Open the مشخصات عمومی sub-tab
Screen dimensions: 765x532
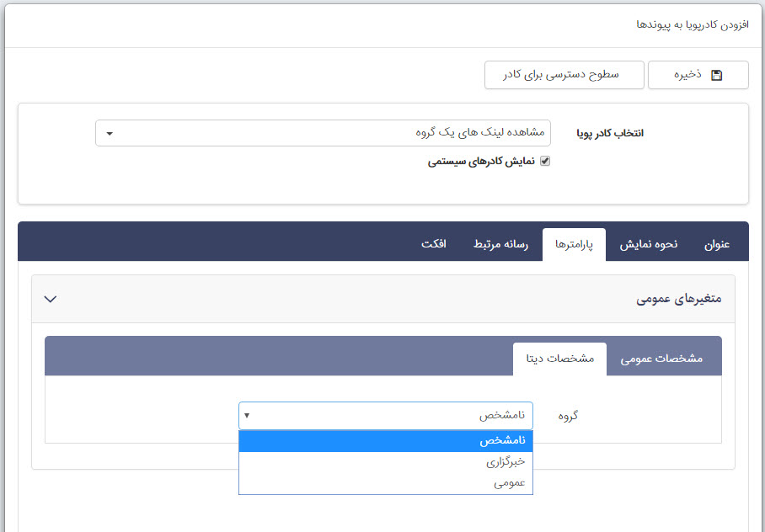click(x=661, y=359)
